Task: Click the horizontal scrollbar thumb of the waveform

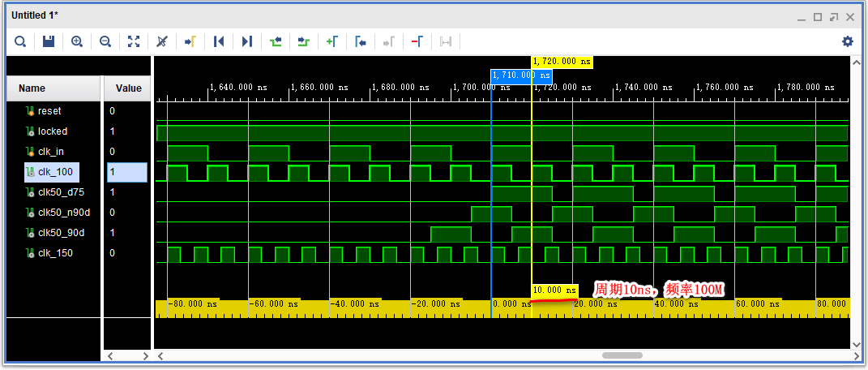Action: pos(622,355)
